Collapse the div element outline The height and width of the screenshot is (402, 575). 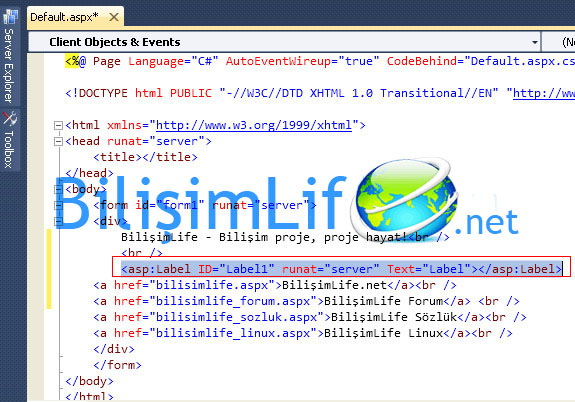coord(58,221)
